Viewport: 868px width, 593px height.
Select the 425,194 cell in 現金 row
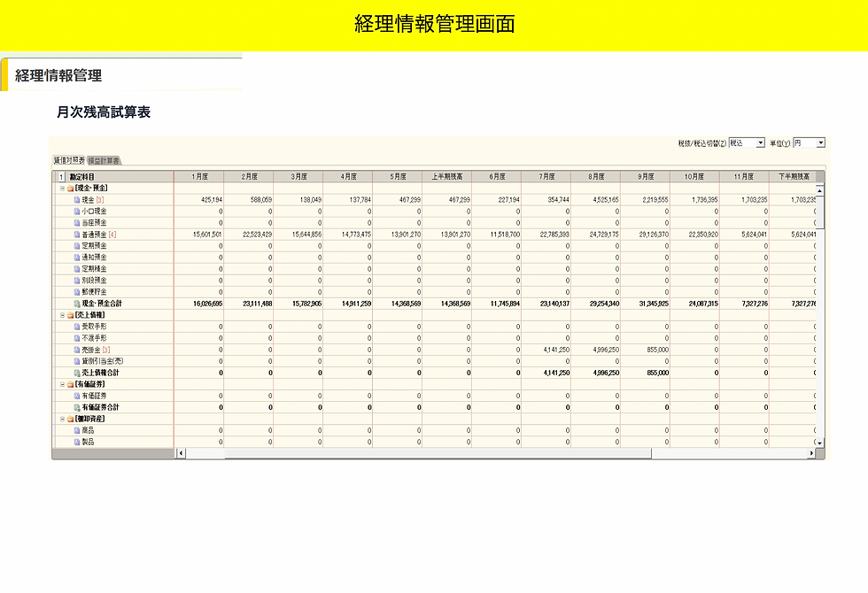[x=198, y=200]
